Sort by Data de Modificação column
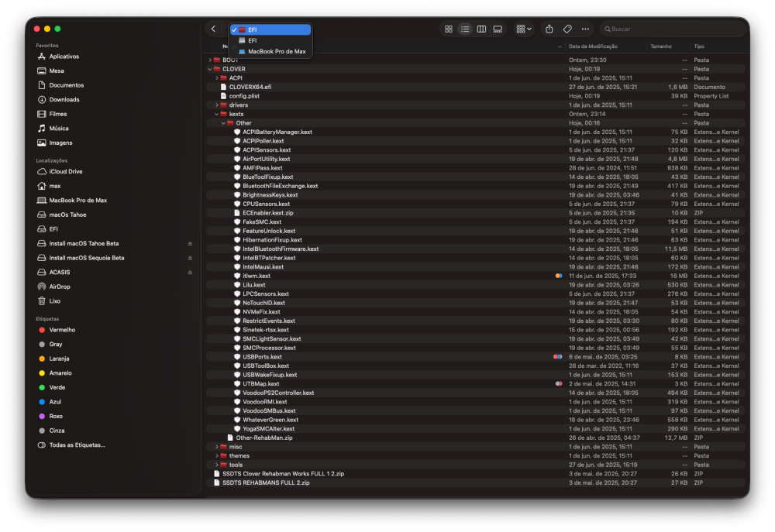Image resolution: width=775 pixels, height=532 pixels. coord(593,46)
